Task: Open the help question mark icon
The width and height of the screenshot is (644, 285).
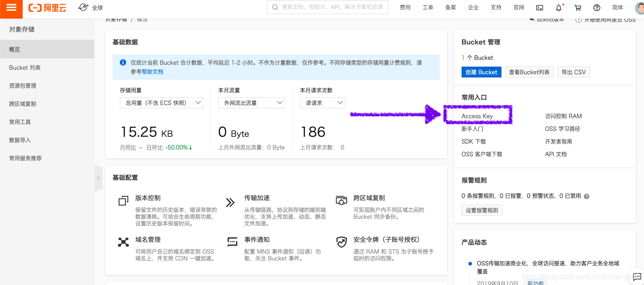Action: pos(597,8)
